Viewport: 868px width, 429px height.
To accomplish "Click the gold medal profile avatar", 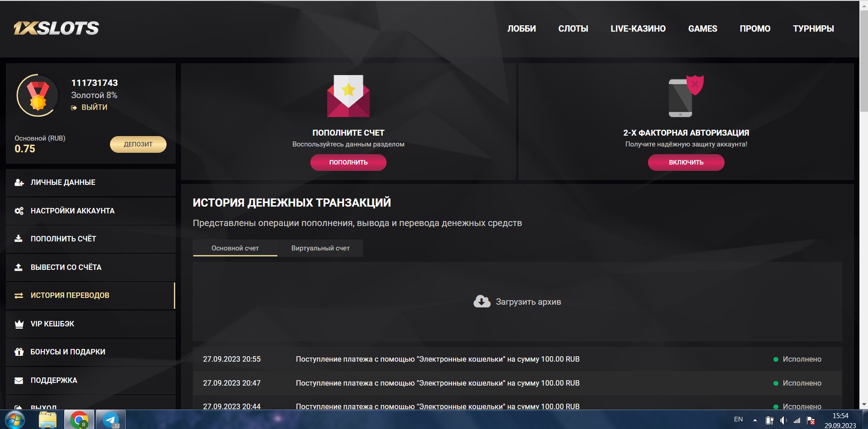I will (38, 95).
